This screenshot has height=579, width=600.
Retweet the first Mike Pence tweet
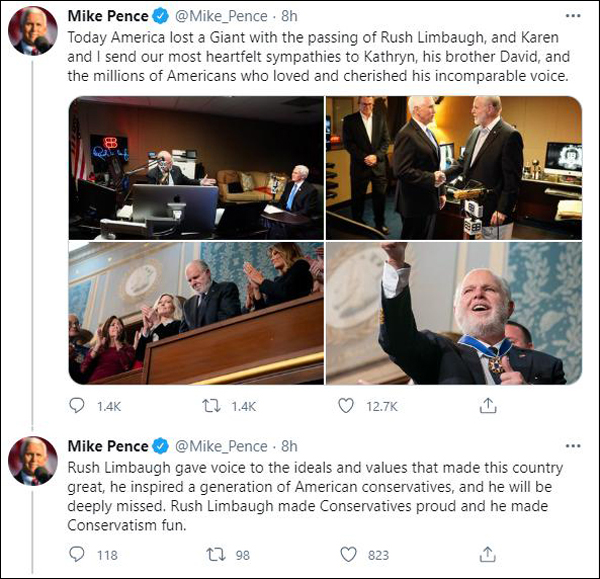tap(213, 406)
